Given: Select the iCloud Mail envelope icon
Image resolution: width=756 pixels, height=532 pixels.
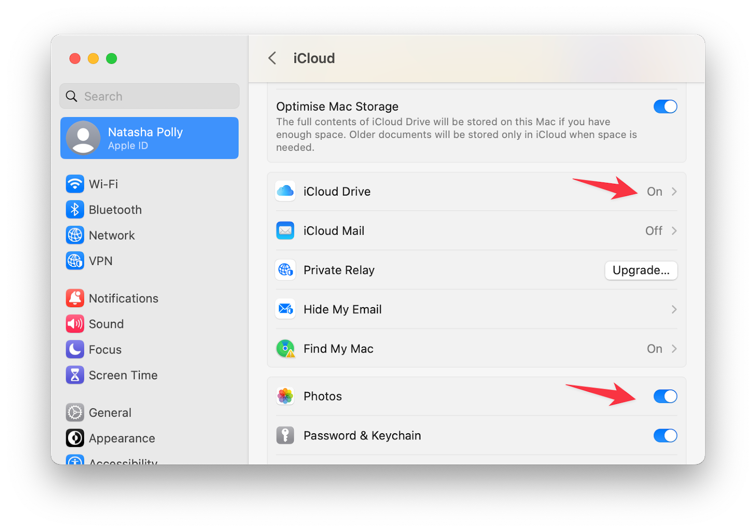Looking at the screenshot, I should [x=285, y=231].
